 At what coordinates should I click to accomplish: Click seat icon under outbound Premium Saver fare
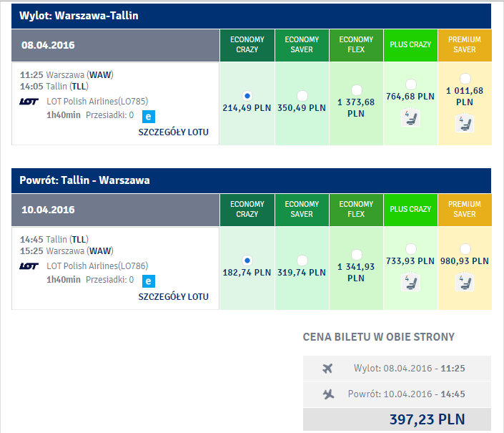tap(465, 124)
